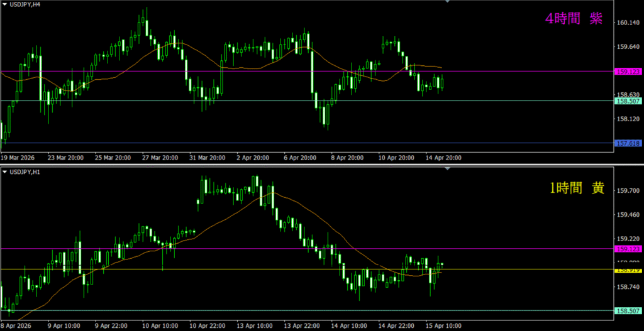644x331 pixels.
Task: Select the blue 157.618 price tag on H4
Action: 630,144
